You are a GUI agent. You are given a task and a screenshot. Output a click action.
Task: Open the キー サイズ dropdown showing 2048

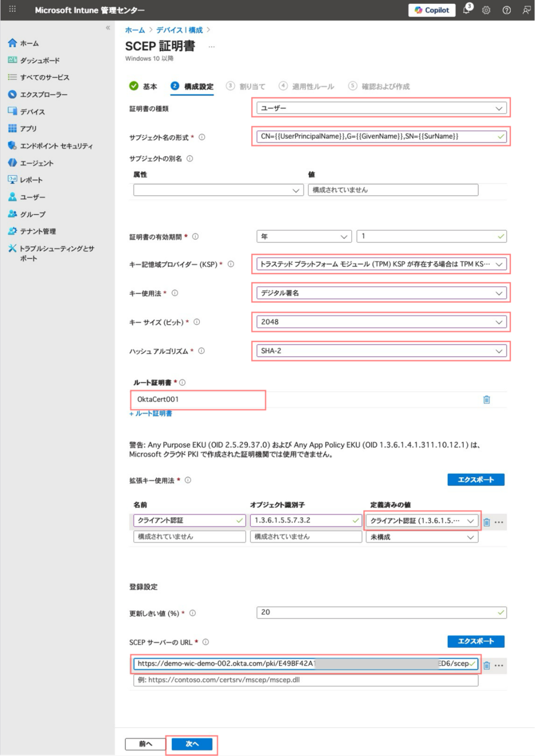pyautogui.click(x=381, y=322)
